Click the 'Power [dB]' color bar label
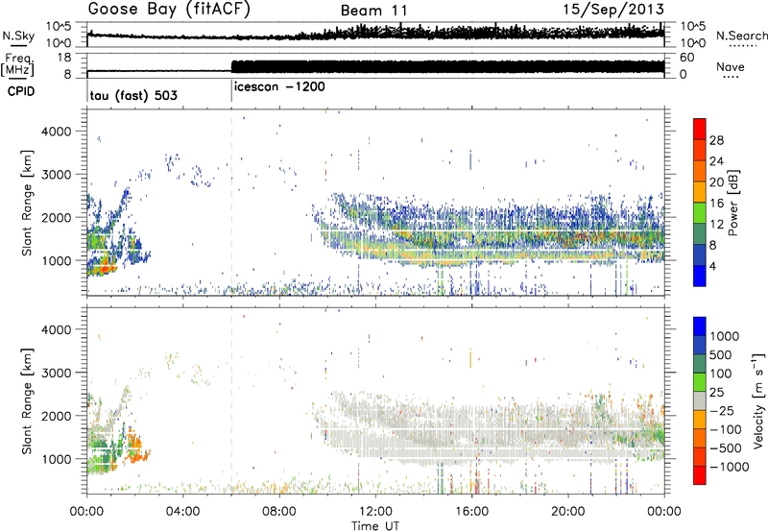The width and height of the screenshot is (768, 532). click(x=732, y=203)
